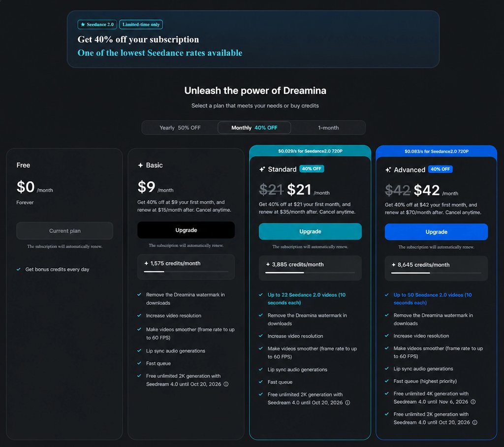Click Standard plan Increase video resolution checkmark
Image resolution: width=504 pixels, height=447 pixels.
click(261, 336)
